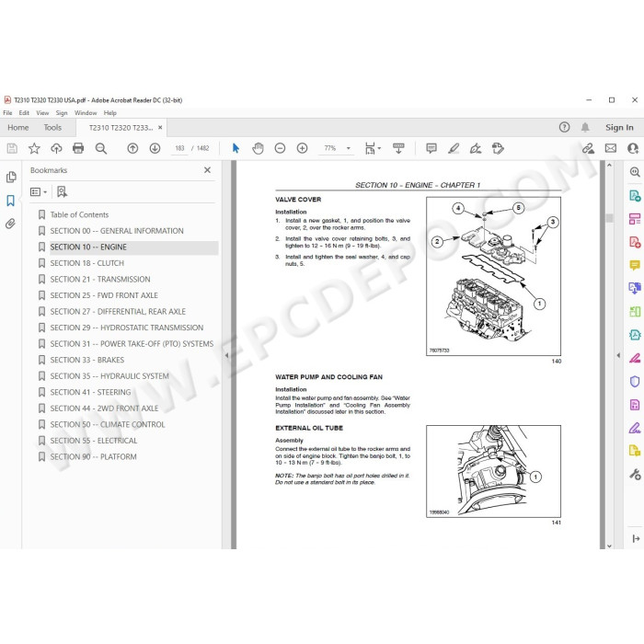This screenshot has height=644, width=644.
Task: Click the scrollbar down arrow
Action: 609,546
